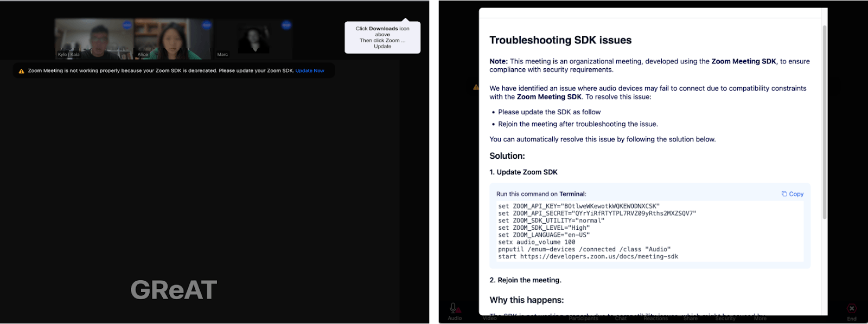
Task: Open the Participants panel
Action: pos(583,318)
